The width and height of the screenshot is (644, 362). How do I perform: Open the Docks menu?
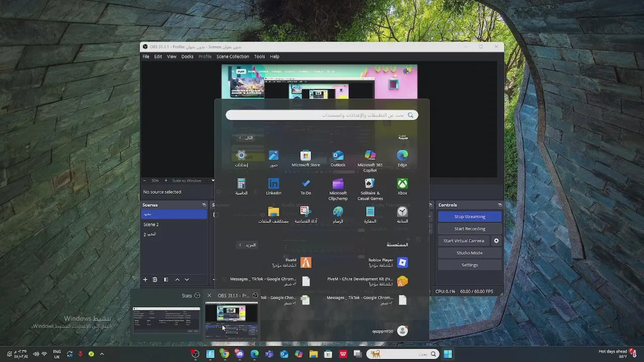187,56
